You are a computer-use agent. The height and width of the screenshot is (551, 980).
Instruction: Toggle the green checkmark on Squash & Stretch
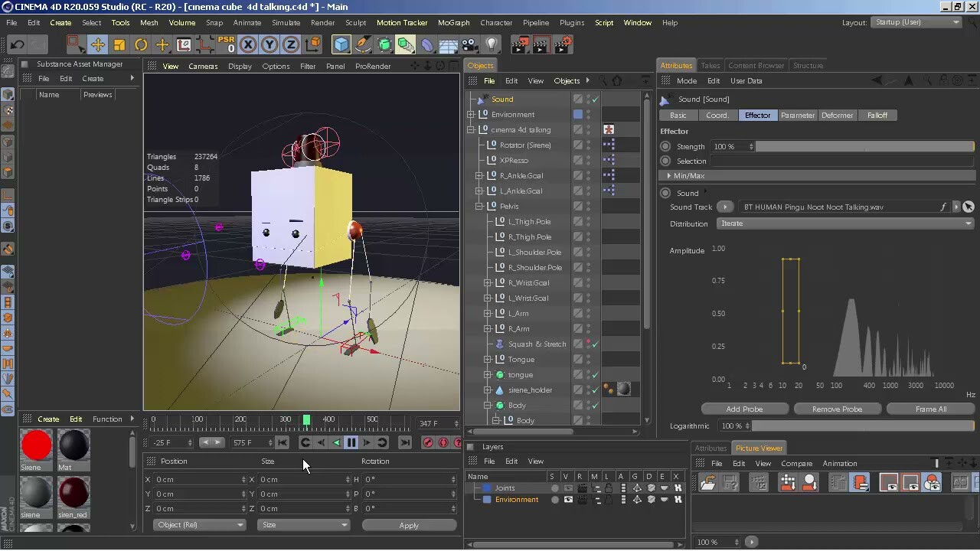[596, 344]
